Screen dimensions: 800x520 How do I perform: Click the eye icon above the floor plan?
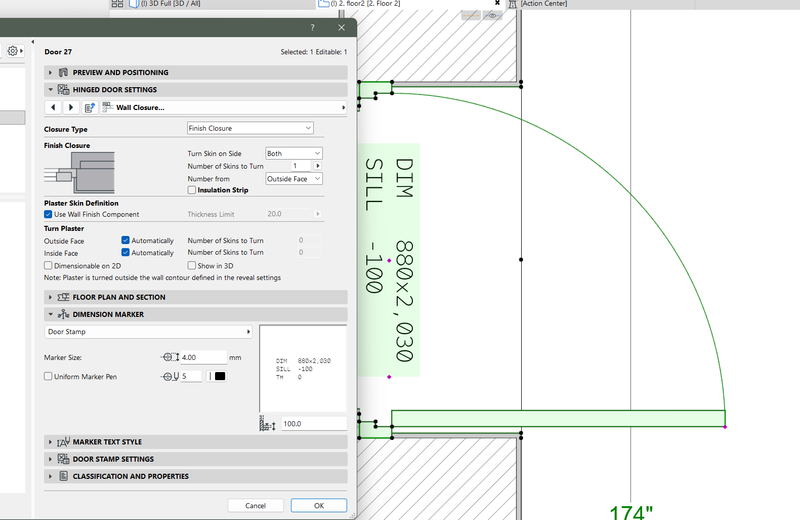(492, 16)
